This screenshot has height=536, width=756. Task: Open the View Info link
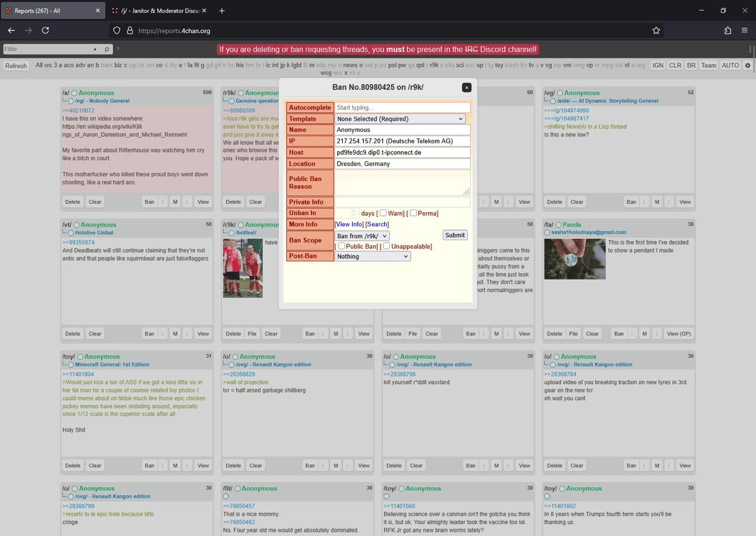(x=349, y=225)
